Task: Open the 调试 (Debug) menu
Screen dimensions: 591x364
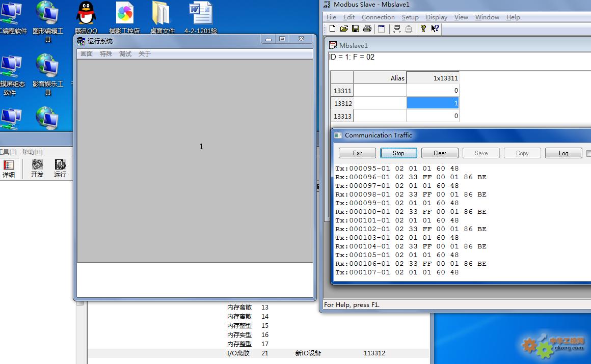Action: (125, 54)
